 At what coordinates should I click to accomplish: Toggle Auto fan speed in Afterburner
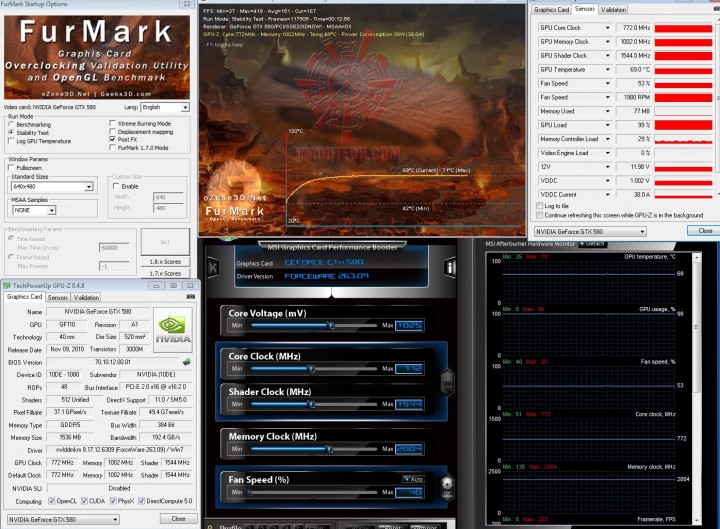pos(413,479)
